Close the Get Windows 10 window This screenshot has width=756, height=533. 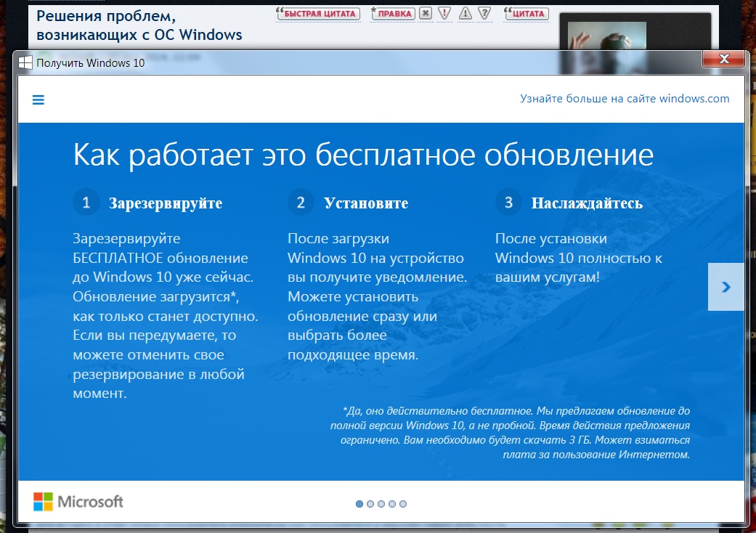point(723,60)
